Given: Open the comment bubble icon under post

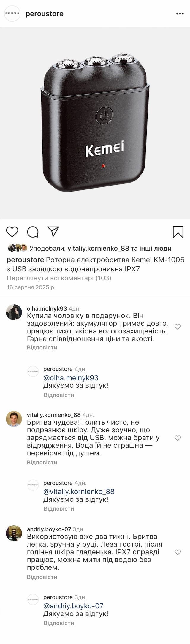Looking at the screenshot, I should coord(33,232).
